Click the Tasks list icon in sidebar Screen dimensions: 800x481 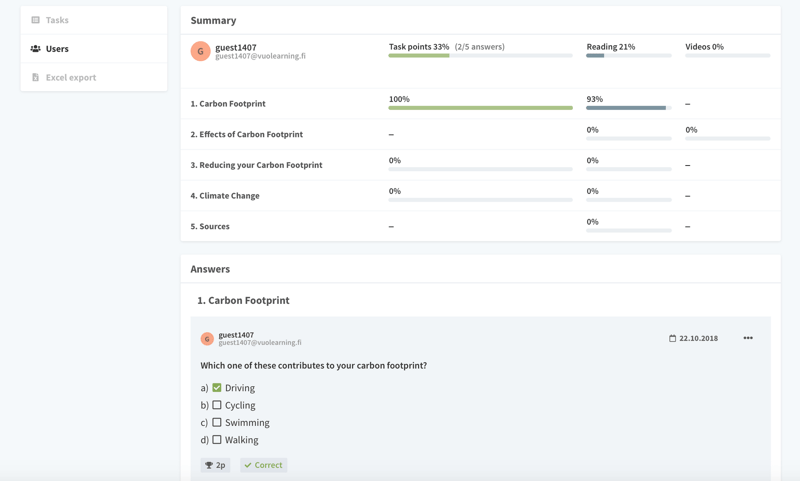point(36,20)
